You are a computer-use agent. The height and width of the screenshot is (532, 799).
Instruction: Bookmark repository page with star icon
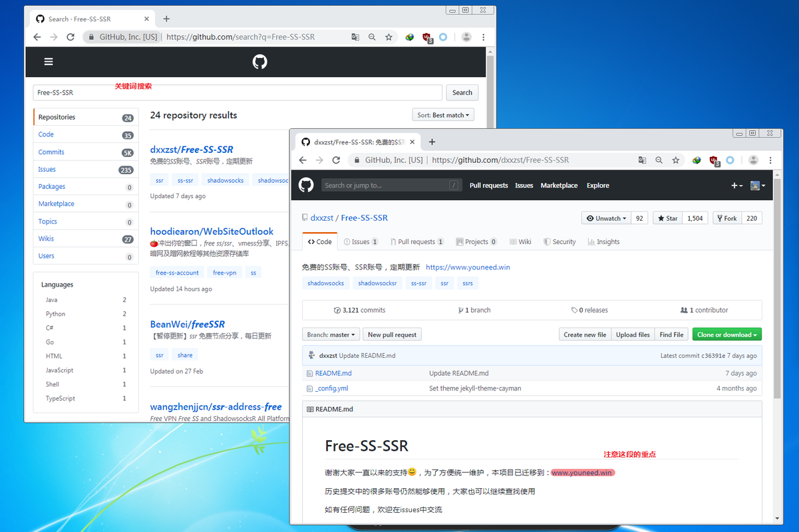(x=676, y=160)
